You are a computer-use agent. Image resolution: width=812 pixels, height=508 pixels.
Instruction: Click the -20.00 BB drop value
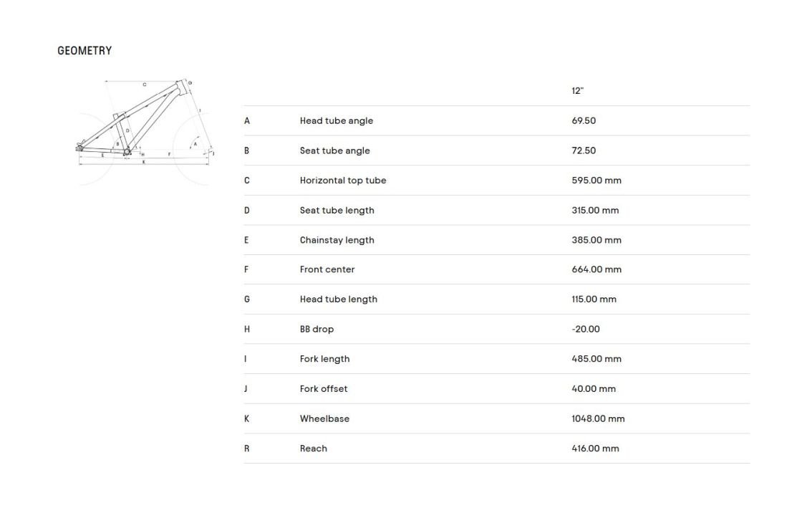tap(586, 330)
